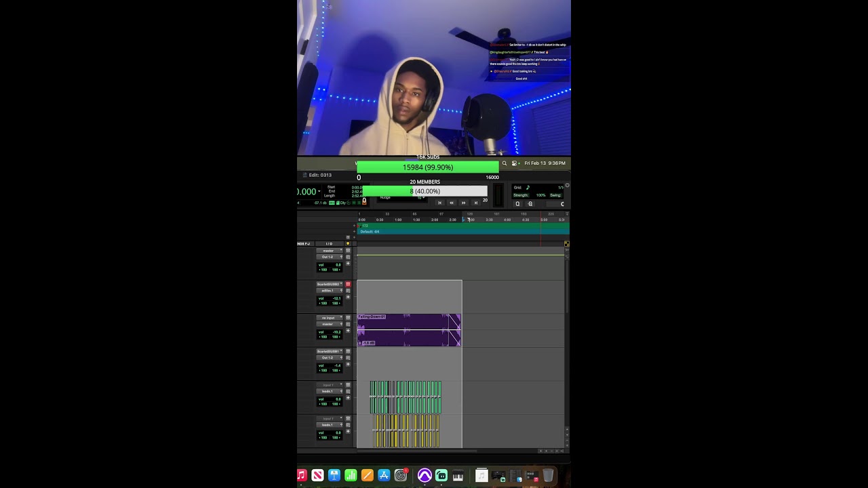
Task: Open piano keyboard app in the Dock
Action: pos(458,476)
